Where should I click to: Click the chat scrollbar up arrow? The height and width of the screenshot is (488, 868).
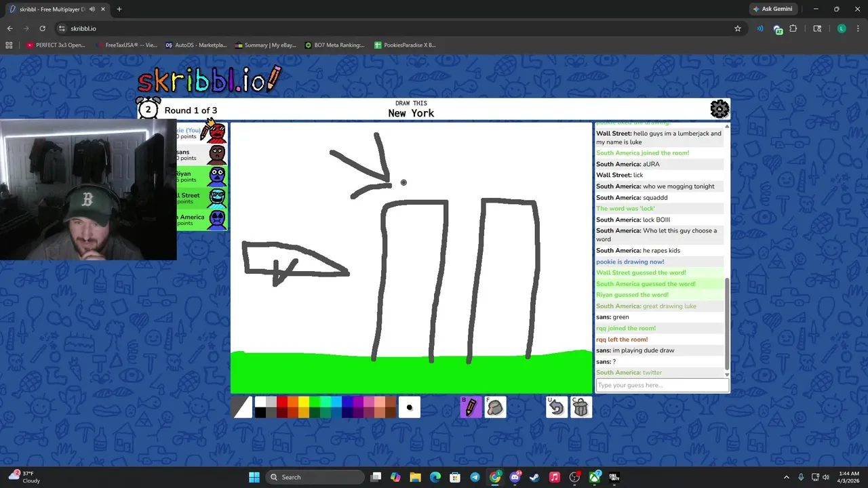(x=727, y=126)
